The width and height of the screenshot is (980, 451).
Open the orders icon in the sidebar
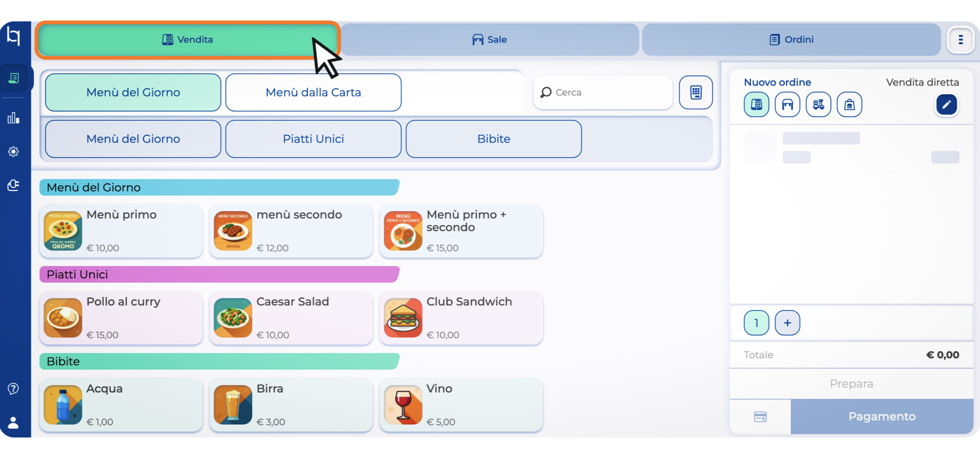14,78
